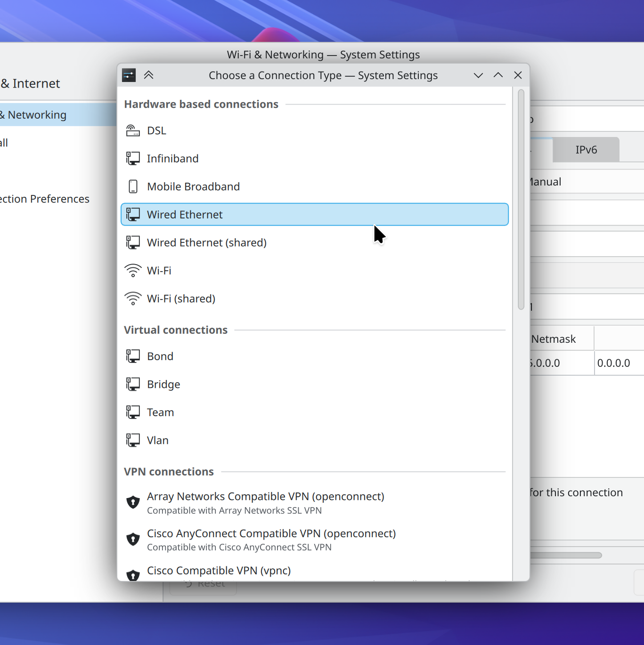Click the 0.0.0.0 gateway table cell
Image resolution: width=644 pixels, height=645 pixels.
[x=613, y=363]
